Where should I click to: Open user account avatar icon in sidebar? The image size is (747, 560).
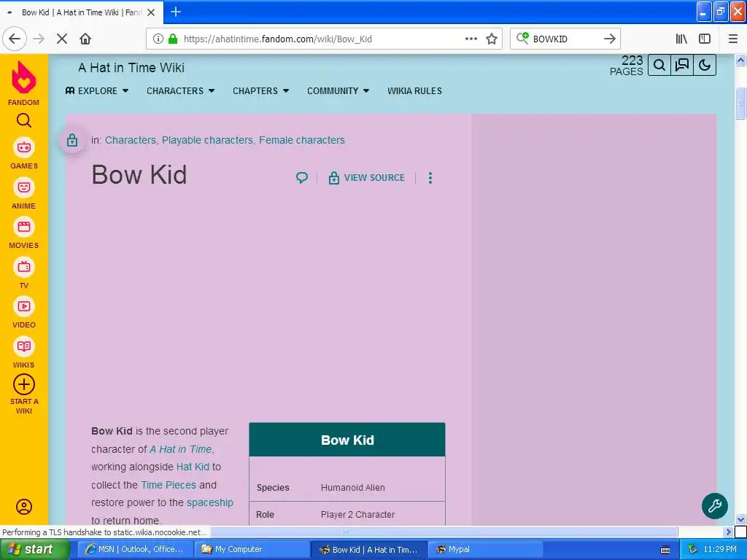coord(24,507)
